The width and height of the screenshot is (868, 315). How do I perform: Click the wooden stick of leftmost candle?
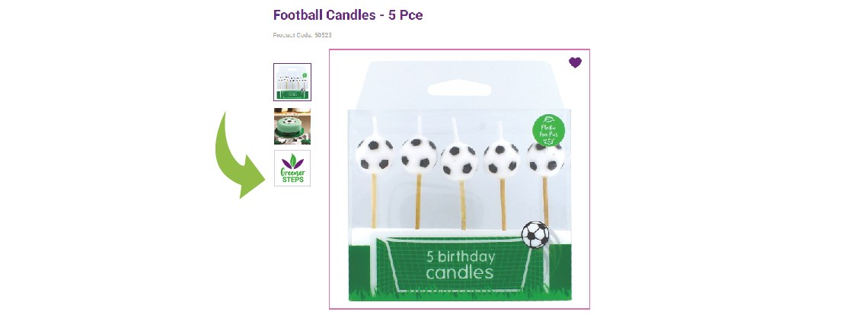point(374,200)
